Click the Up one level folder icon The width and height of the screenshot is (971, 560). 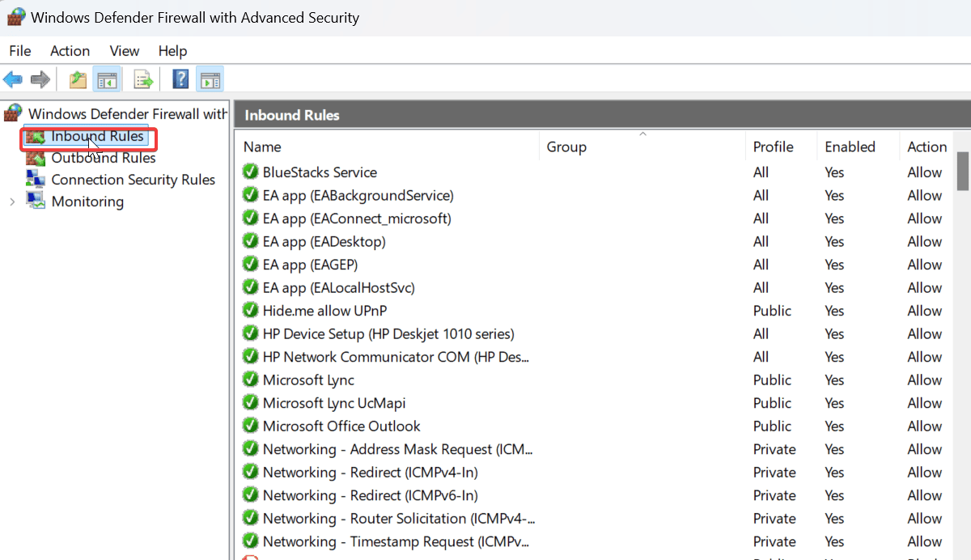[78, 79]
